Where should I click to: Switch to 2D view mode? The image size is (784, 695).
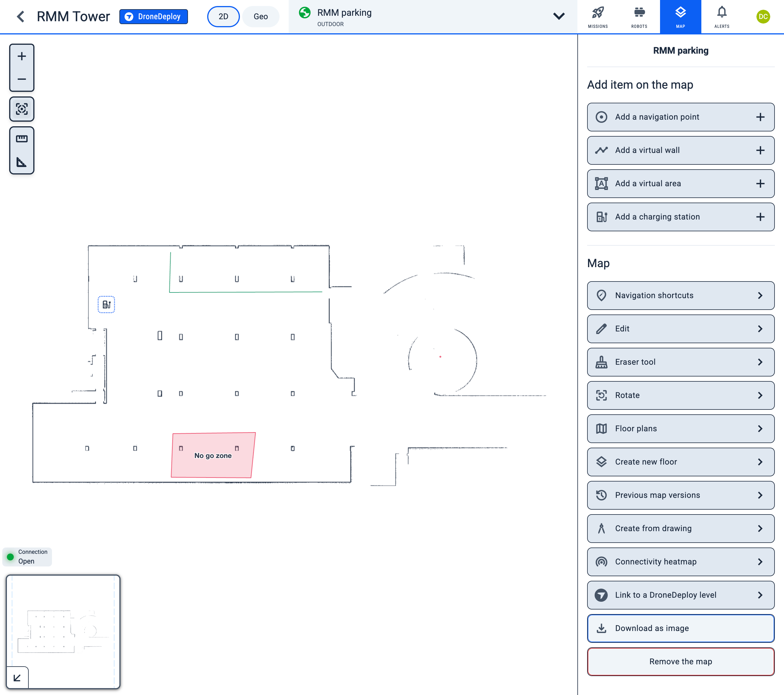coord(223,16)
